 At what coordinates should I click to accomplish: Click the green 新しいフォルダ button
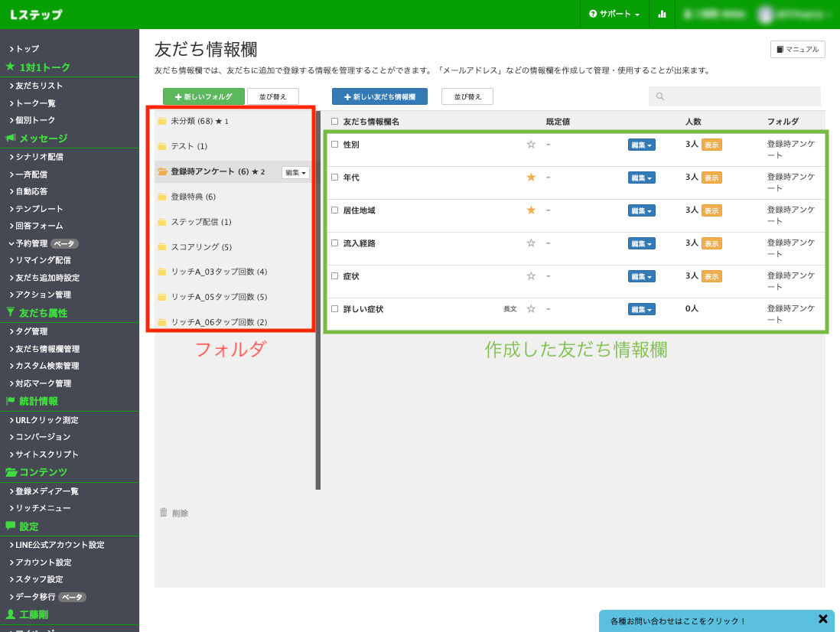(x=203, y=96)
